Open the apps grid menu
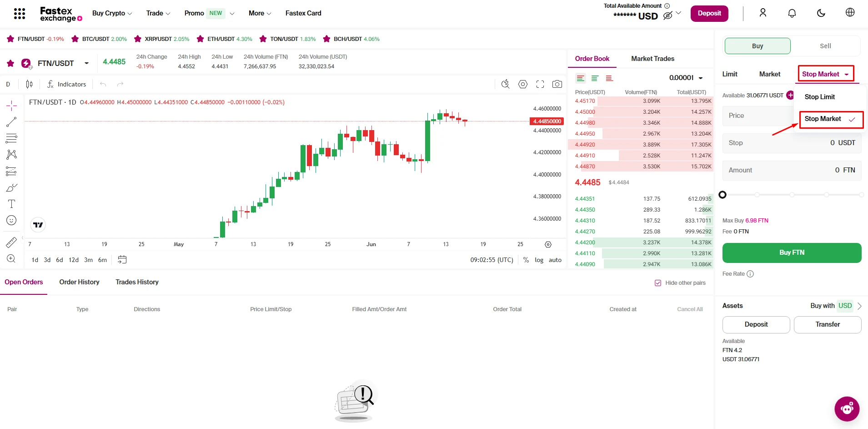This screenshot has width=868, height=429. pos(20,13)
